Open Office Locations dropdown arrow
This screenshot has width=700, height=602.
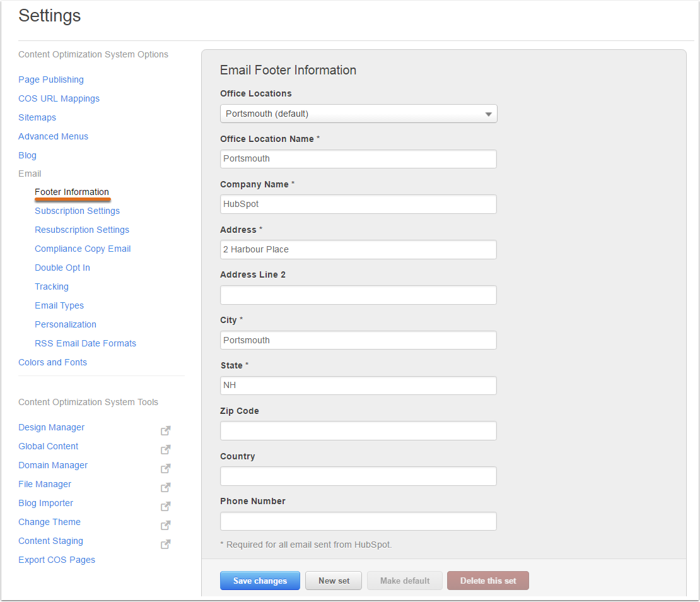pyautogui.click(x=488, y=114)
